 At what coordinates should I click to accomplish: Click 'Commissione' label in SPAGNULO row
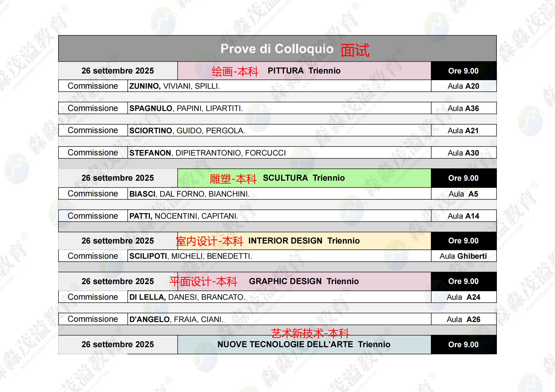point(93,108)
